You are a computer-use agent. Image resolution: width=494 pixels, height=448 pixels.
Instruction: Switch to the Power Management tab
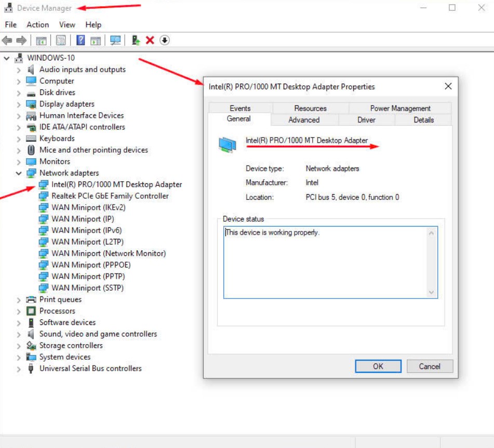pyautogui.click(x=400, y=108)
